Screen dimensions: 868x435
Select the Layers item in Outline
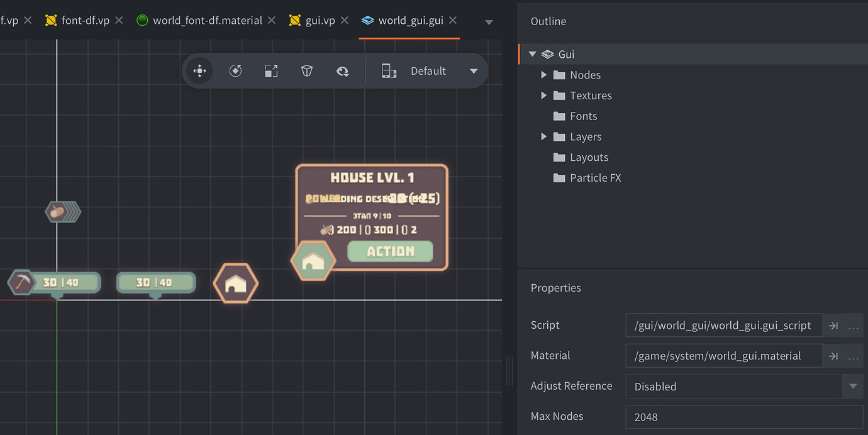586,136
